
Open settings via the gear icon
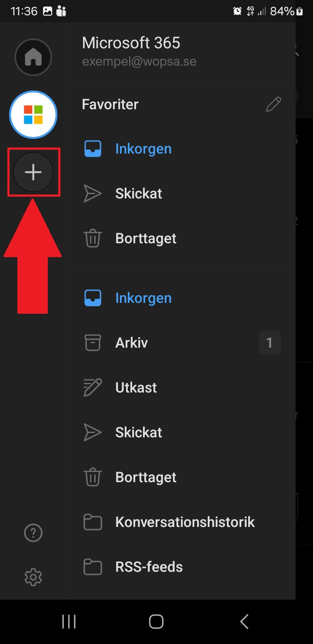pos(33,577)
